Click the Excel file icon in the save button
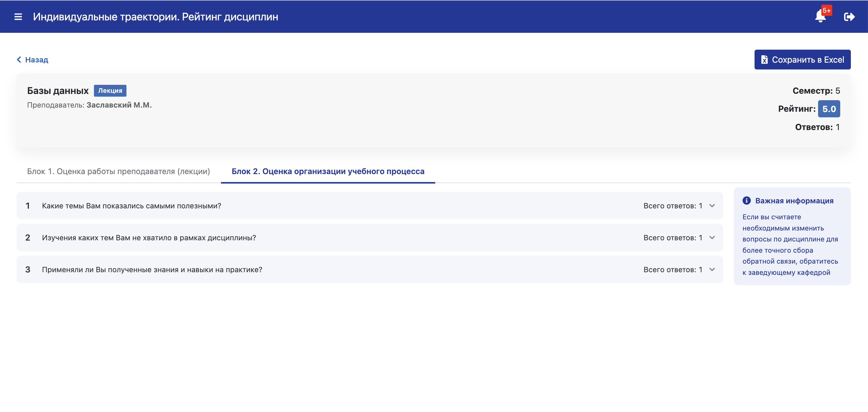 coord(764,60)
